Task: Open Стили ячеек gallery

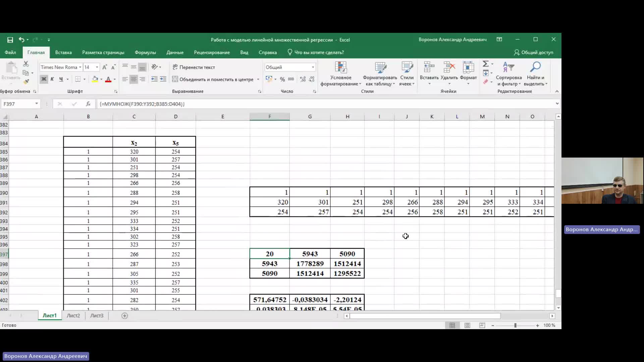Action: tap(407, 74)
